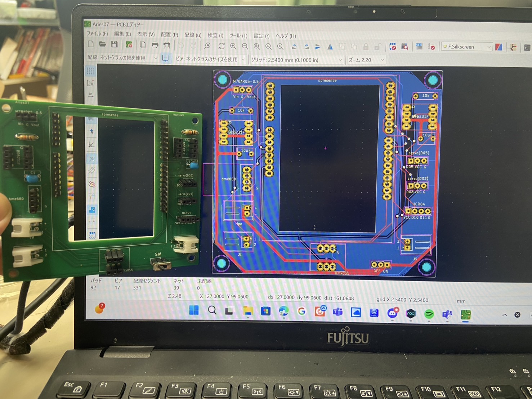Open the 設定 (r) menu
The width and height of the screenshot is (532, 399).
click(x=261, y=36)
